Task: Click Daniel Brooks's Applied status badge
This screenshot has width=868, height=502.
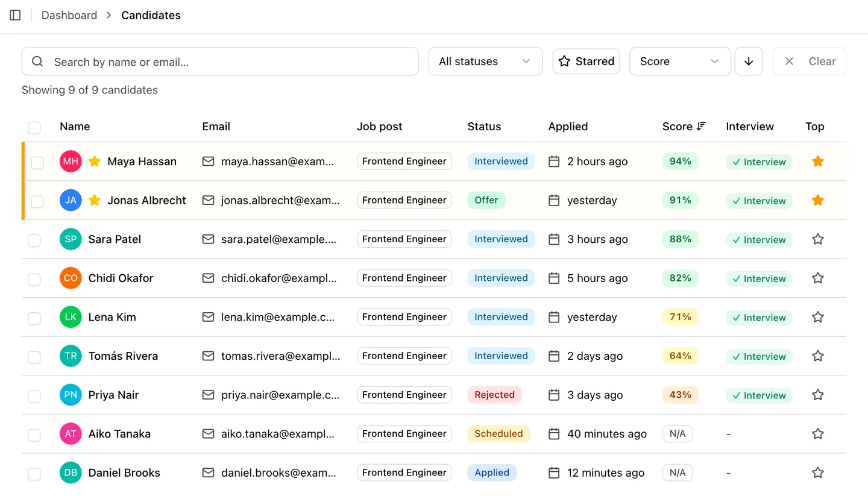Action: pyautogui.click(x=492, y=472)
